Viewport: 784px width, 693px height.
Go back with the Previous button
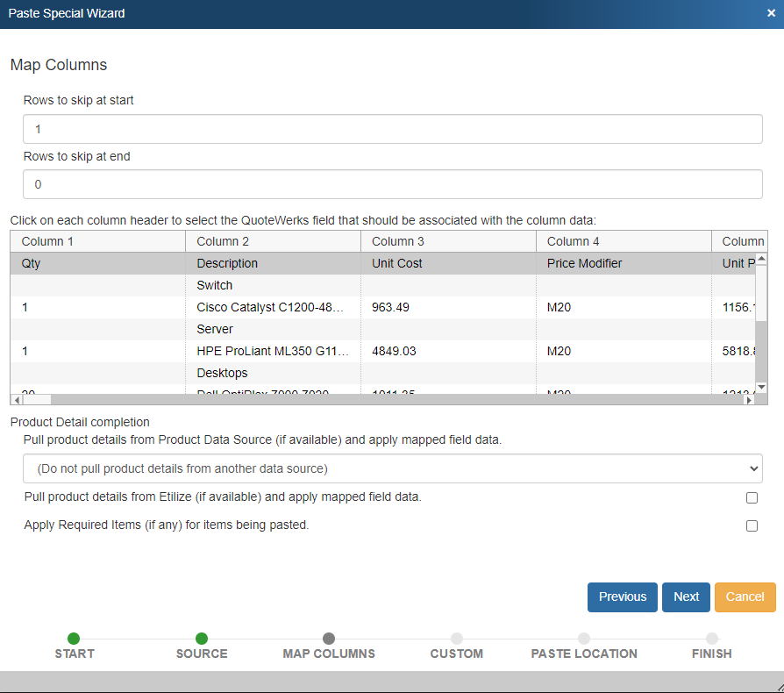coord(622,597)
